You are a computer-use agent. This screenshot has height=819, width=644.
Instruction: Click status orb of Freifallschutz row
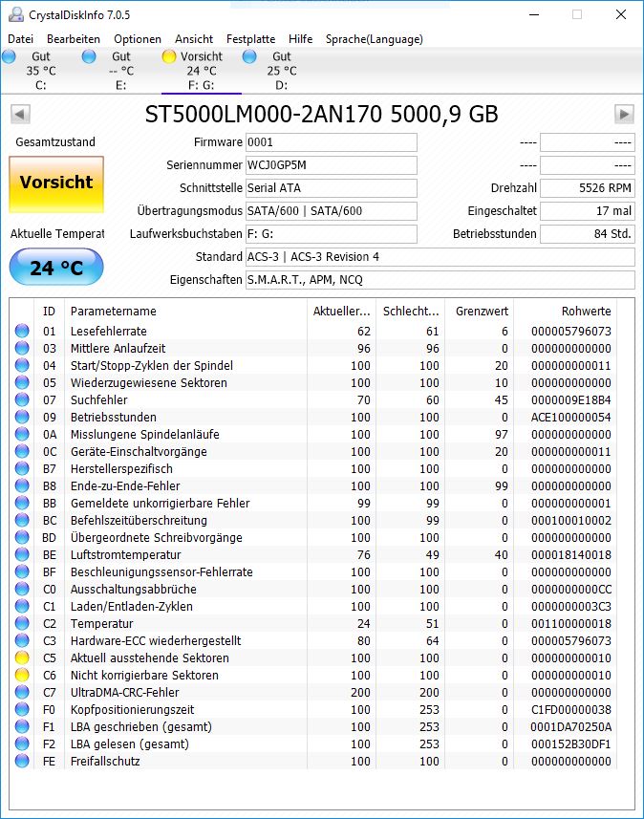pyautogui.click(x=22, y=761)
